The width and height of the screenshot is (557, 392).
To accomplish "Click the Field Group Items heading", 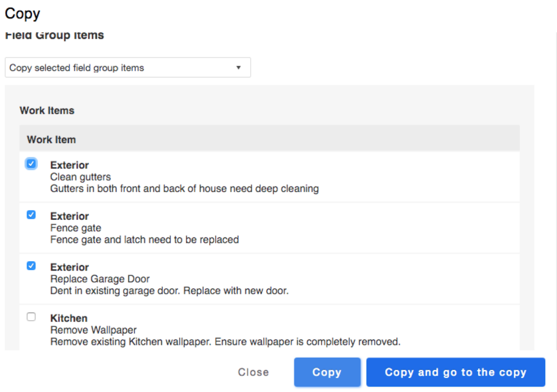I will pyautogui.click(x=54, y=36).
